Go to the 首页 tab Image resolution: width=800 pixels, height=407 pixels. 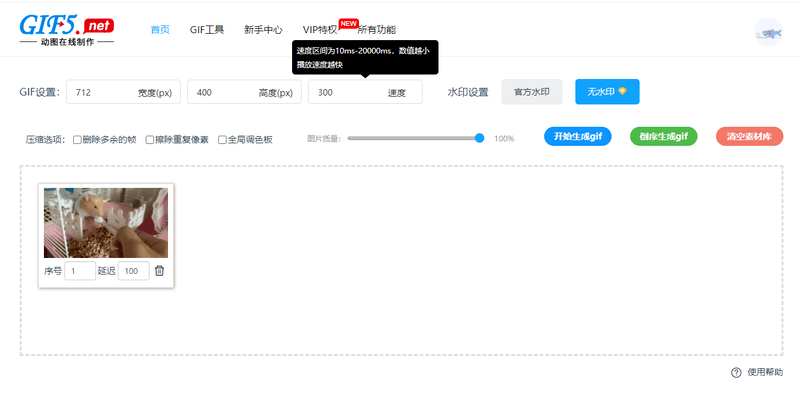(160, 30)
